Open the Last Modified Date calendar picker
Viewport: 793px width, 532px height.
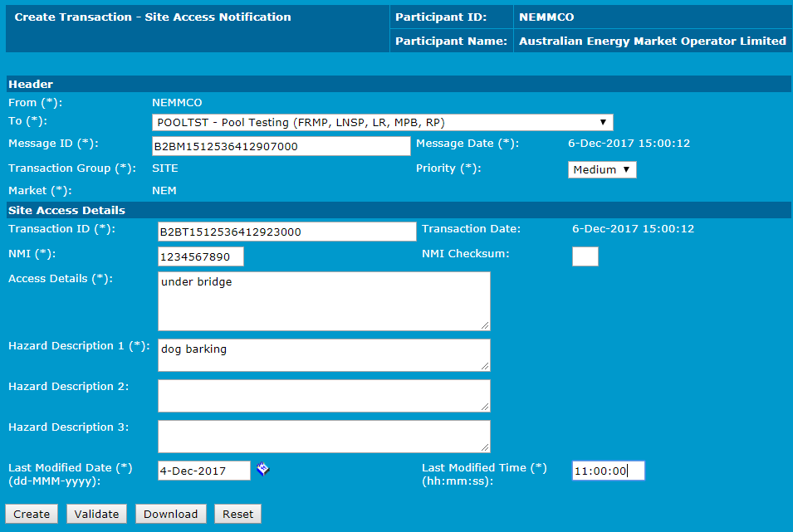point(262,470)
